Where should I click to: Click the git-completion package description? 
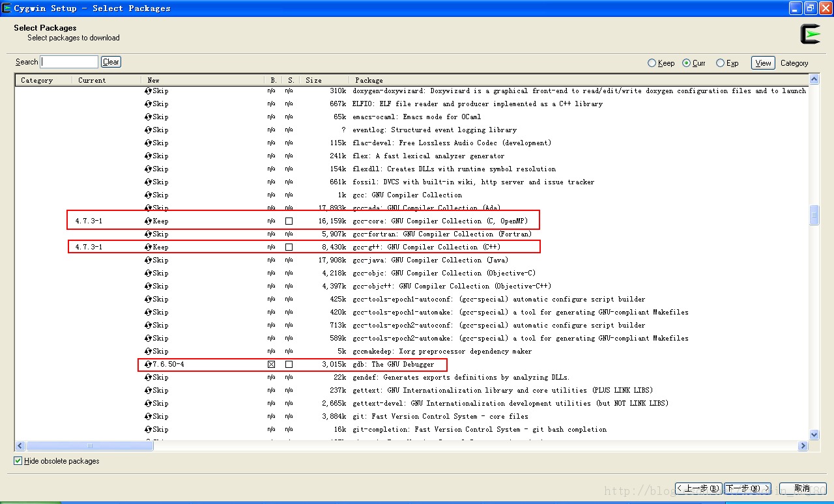[480, 429]
